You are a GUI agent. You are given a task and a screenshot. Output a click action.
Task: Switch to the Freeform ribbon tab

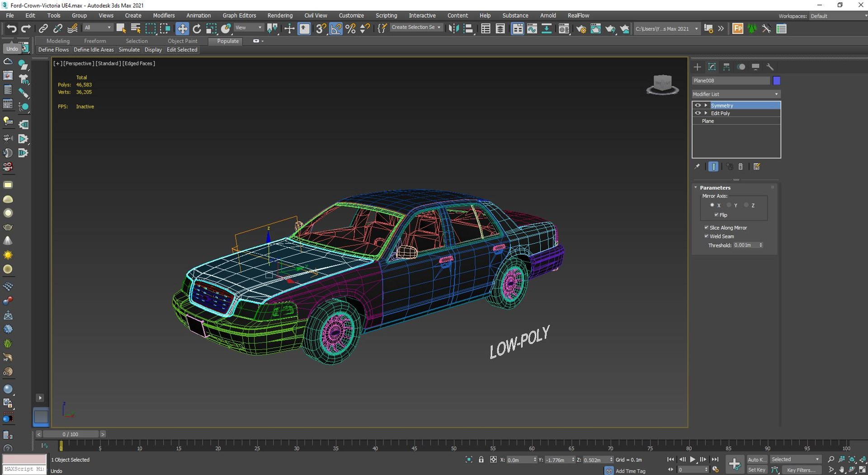click(x=95, y=41)
